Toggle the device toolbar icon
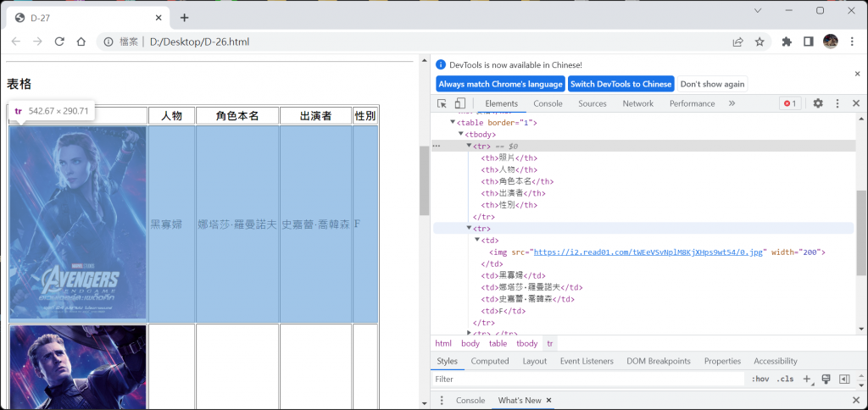Screen dimensions: 868x410 tap(460, 103)
